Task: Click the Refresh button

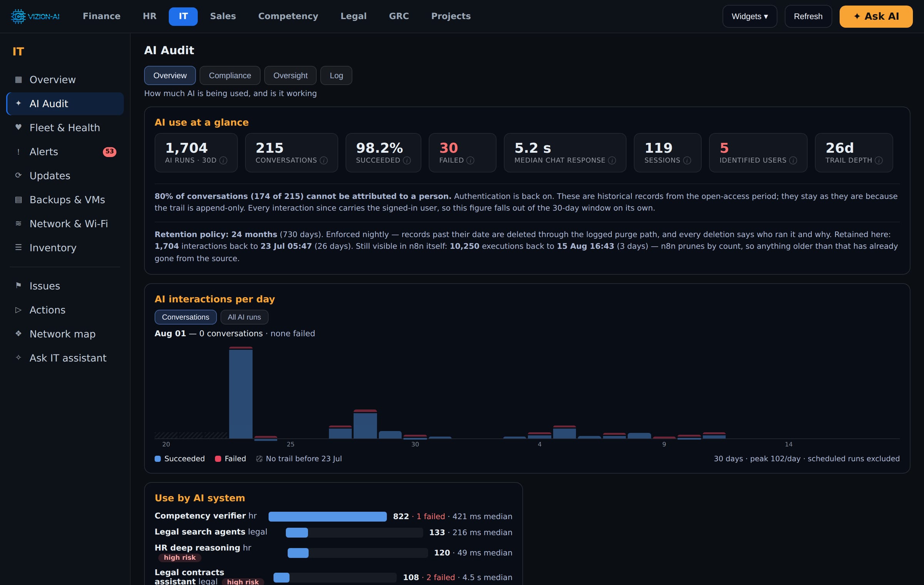Action: tap(808, 16)
